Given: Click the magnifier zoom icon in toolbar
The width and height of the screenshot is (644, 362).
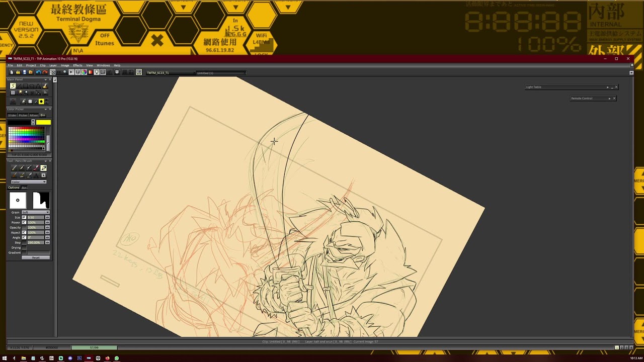Looking at the screenshot, I should (x=64, y=72).
